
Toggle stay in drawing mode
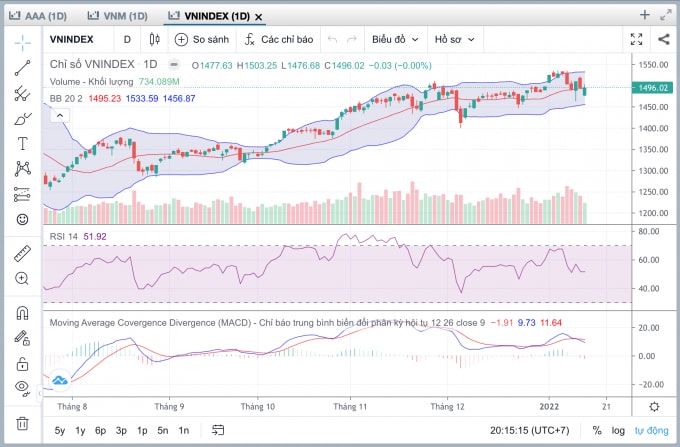click(22, 338)
